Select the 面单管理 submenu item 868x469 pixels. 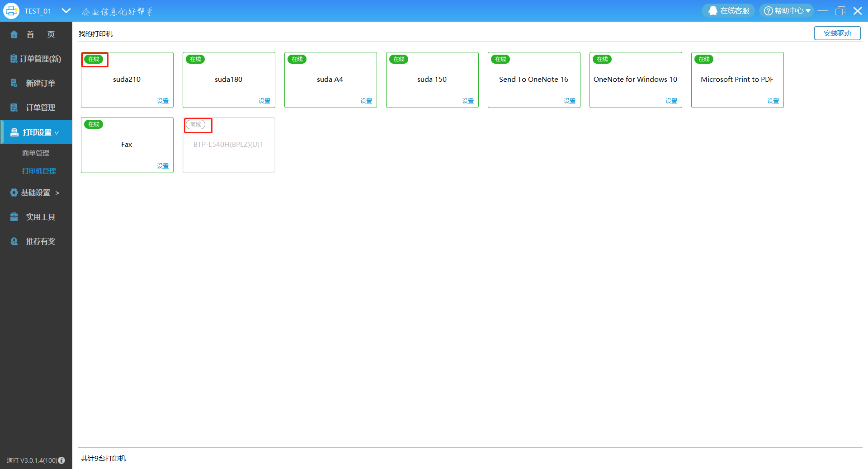point(36,153)
